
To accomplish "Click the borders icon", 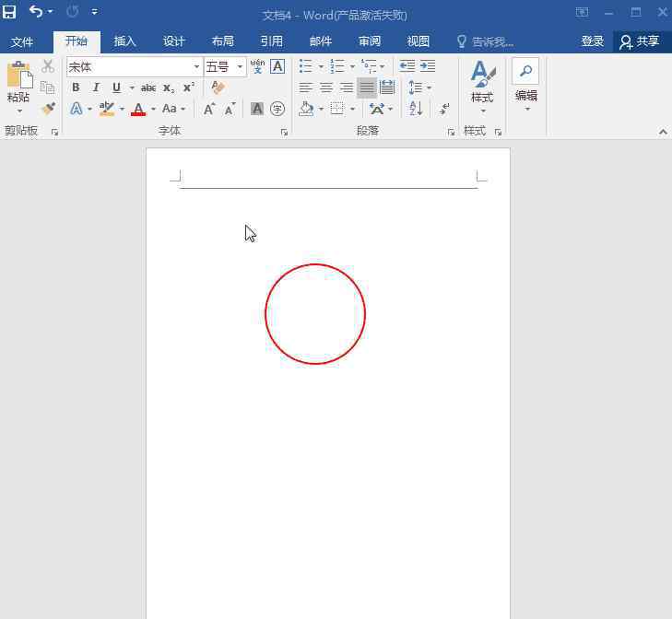I will tap(337, 109).
